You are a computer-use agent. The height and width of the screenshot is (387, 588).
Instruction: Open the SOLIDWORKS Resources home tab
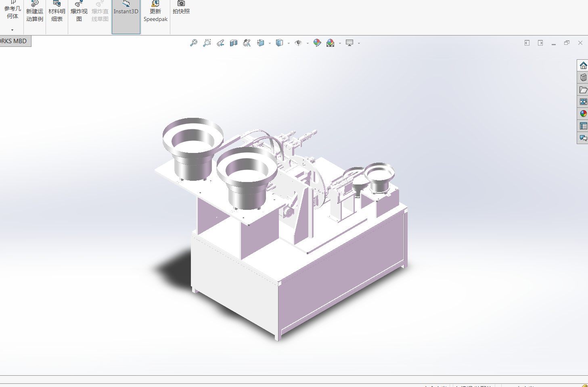tap(583, 65)
